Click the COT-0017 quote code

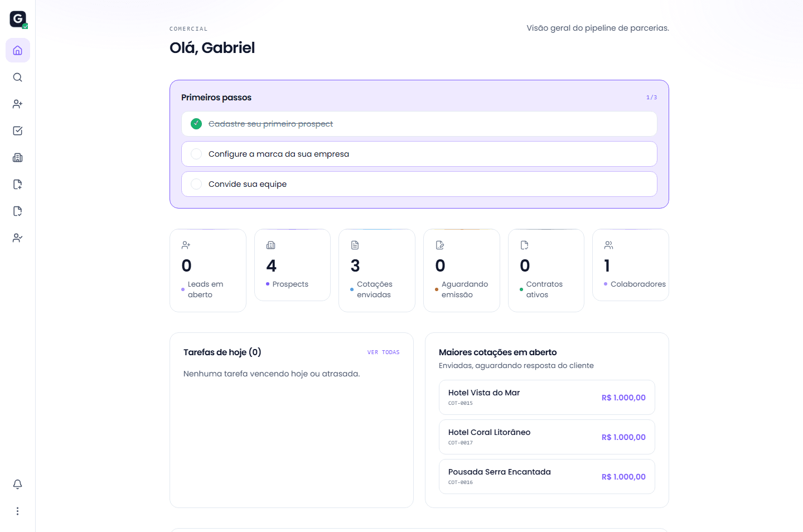tap(461, 443)
